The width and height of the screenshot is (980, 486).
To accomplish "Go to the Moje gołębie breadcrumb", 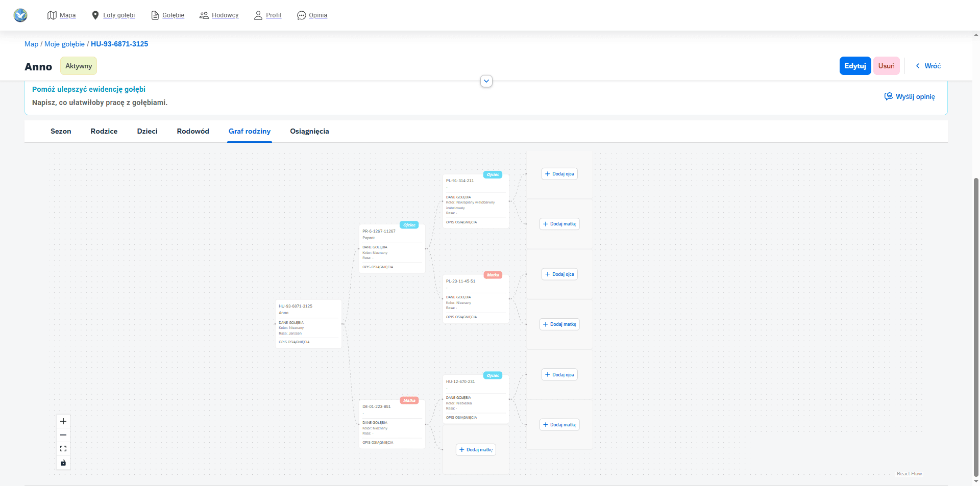I will (64, 44).
